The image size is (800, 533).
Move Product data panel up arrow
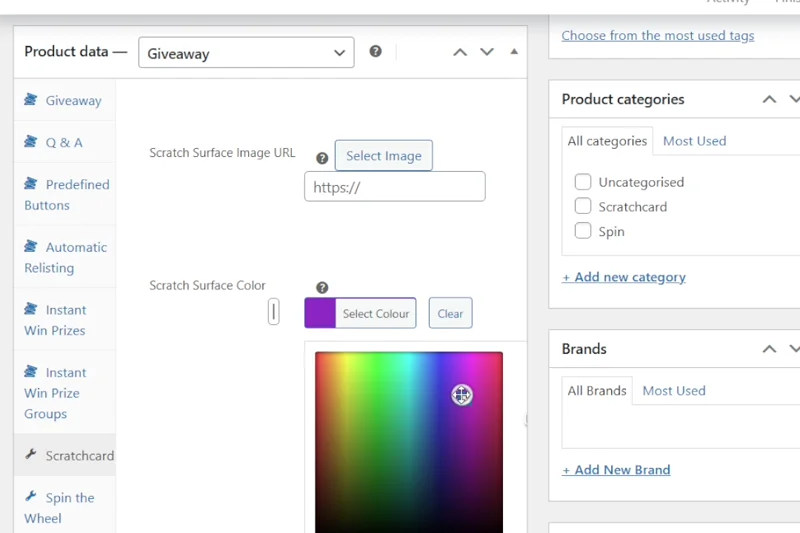click(x=460, y=52)
